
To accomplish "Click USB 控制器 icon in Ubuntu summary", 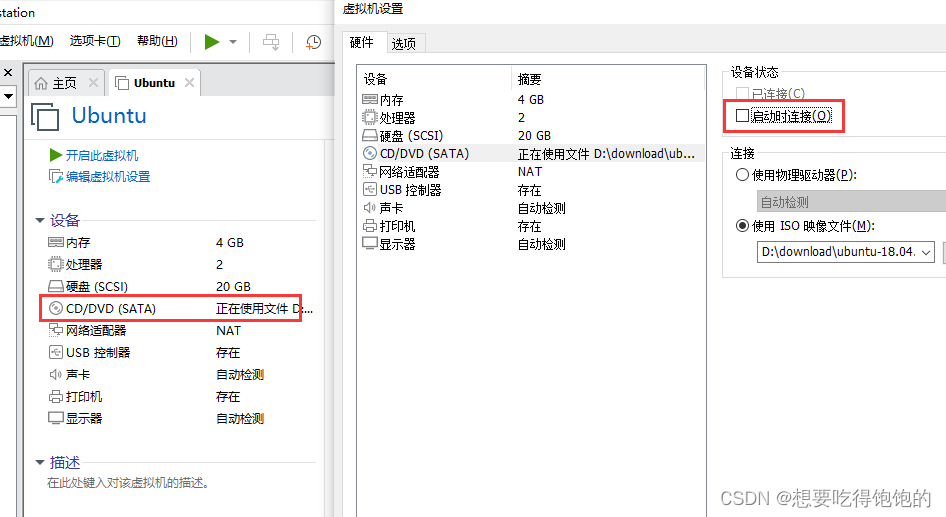I will pyautogui.click(x=56, y=352).
